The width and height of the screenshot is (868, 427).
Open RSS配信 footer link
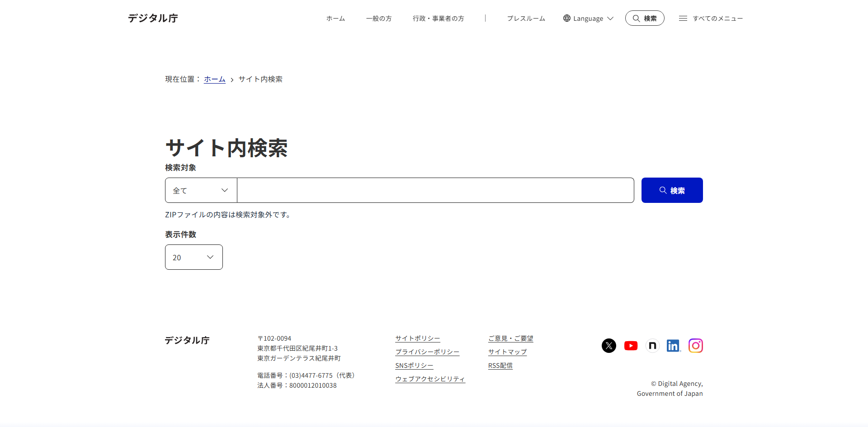click(500, 366)
